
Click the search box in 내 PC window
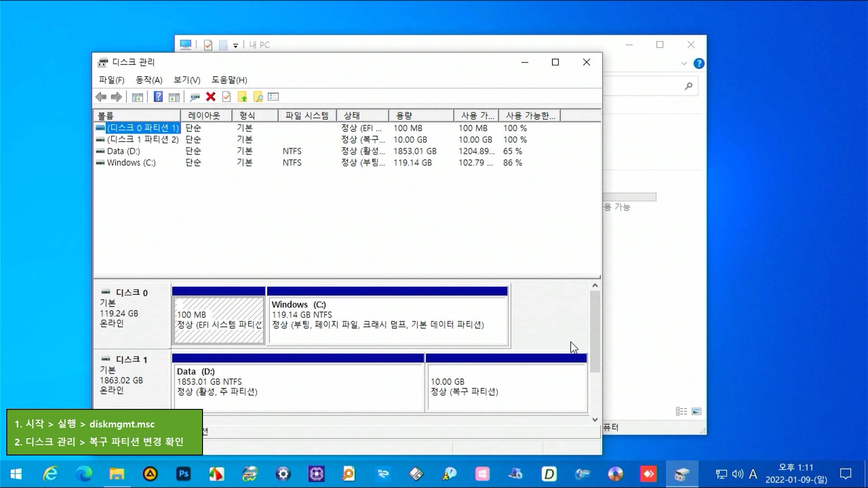pos(650,86)
